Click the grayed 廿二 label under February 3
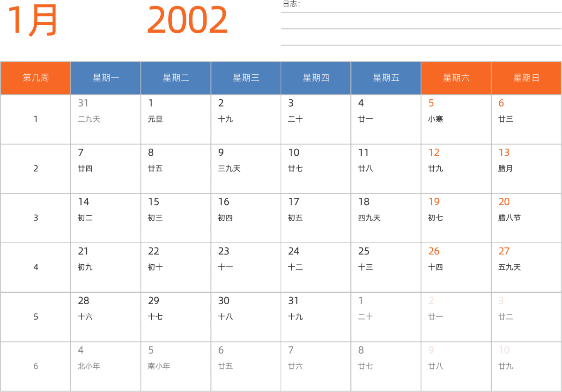 (506, 317)
